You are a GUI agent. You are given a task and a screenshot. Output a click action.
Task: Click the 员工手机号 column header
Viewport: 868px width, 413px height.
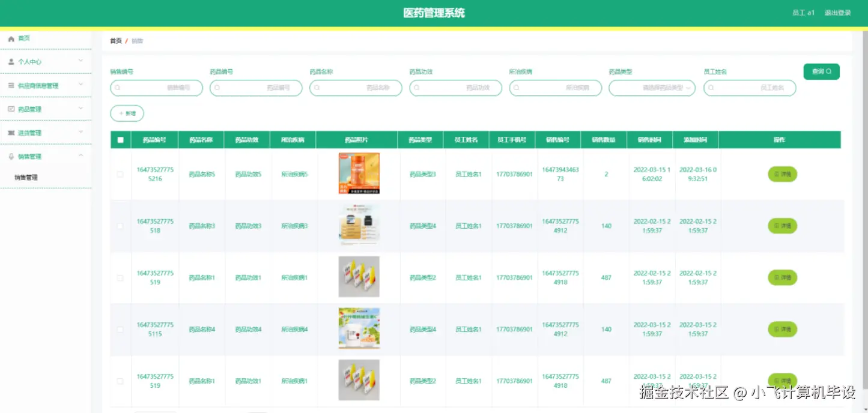[512, 140]
